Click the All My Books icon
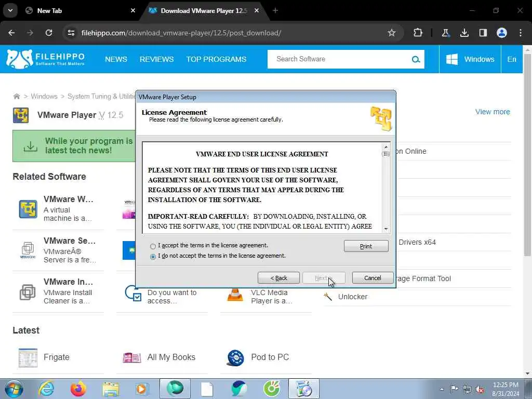Viewport: 532px width, 399px height. coord(132,357)
